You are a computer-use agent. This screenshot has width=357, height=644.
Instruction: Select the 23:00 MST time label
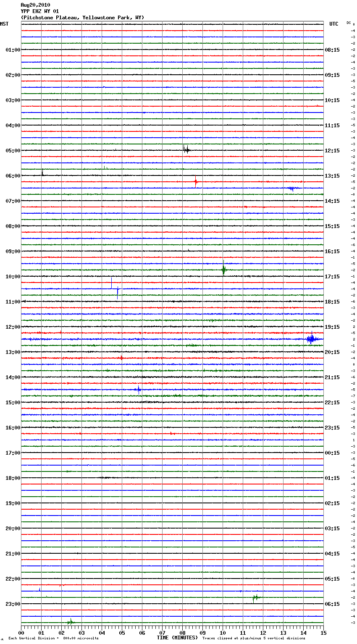[x=13, y=604]
